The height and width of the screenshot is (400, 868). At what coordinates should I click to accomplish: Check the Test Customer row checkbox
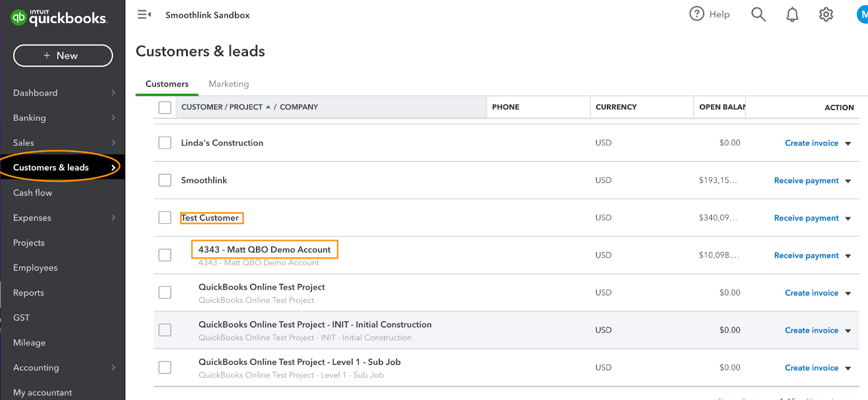tap(165, 217)
